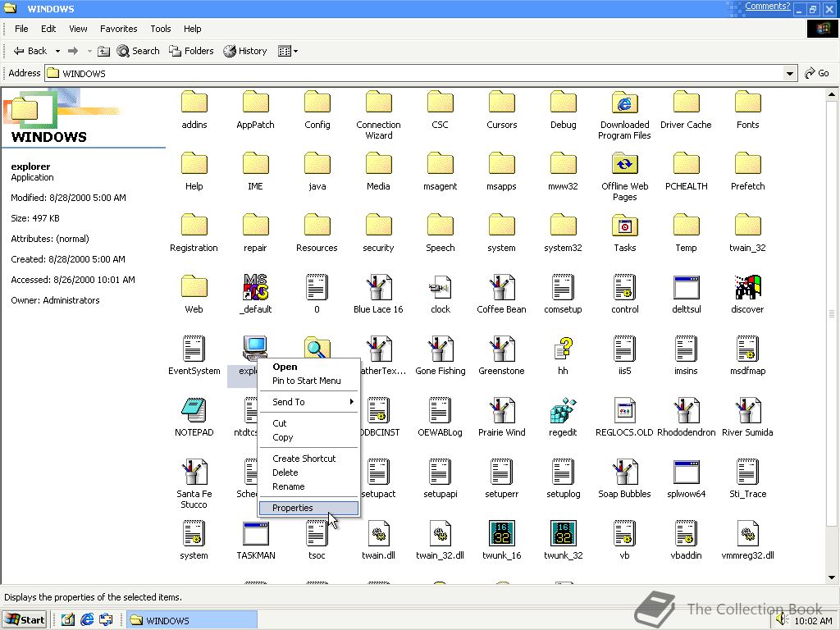Choose Rename in the context menu
The height and width of the screenshot is (630, 840).
coord(308,486)
